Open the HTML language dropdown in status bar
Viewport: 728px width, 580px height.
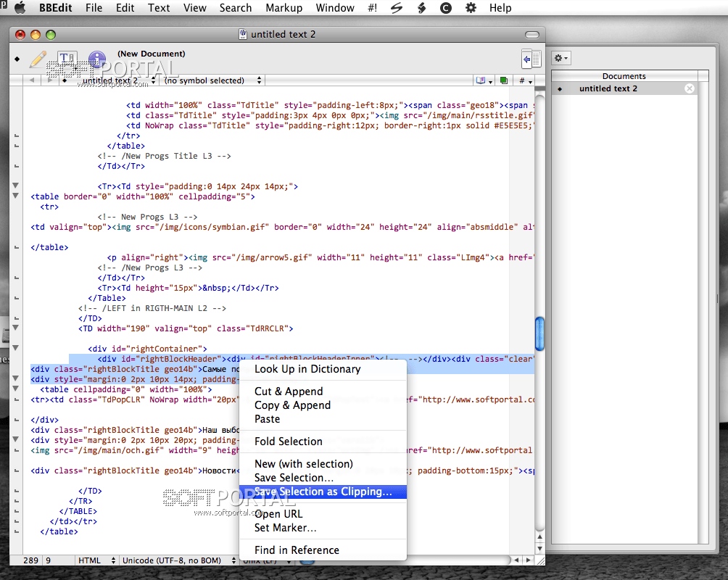96,560
